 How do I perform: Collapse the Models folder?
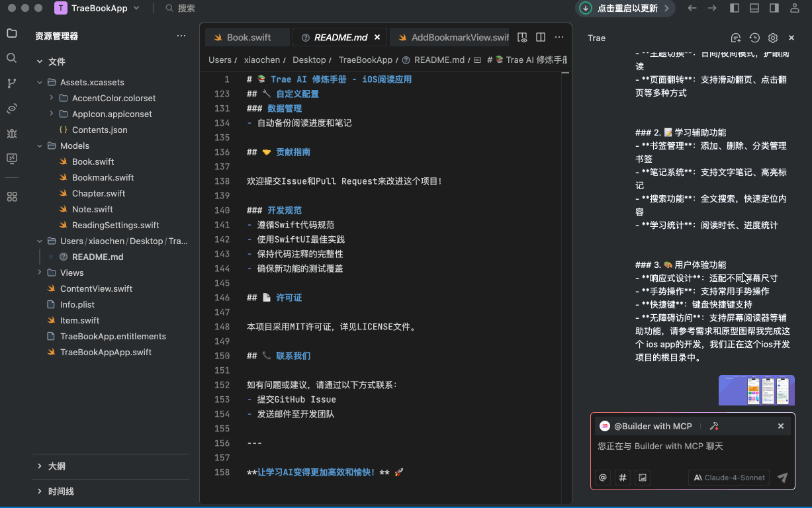tap(40, 146)
